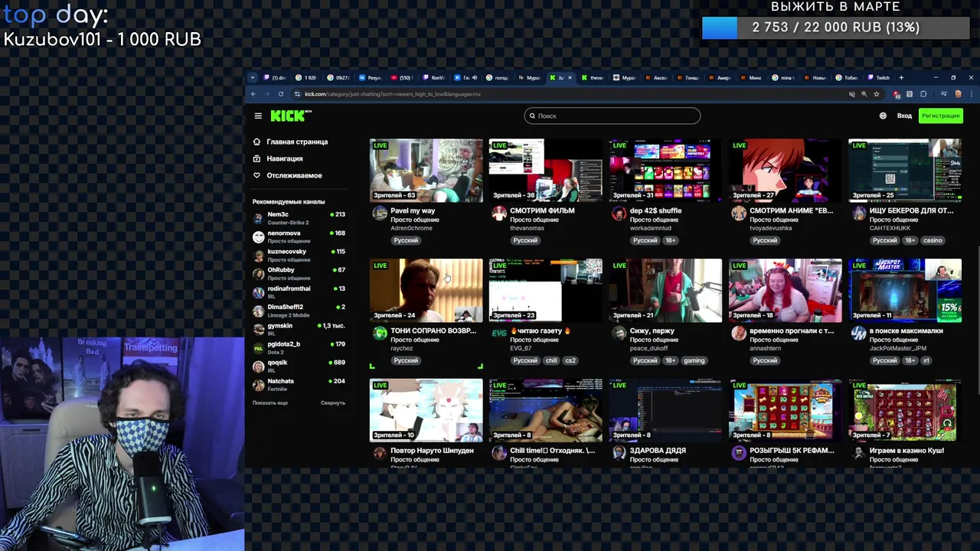
Task: Click the Вход login button
Action: (904, 116)
